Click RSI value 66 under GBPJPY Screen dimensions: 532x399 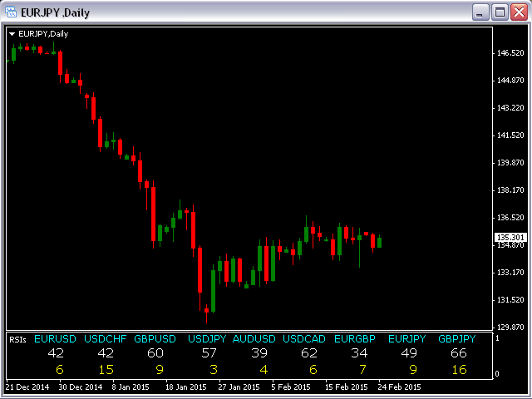[459, 353]
